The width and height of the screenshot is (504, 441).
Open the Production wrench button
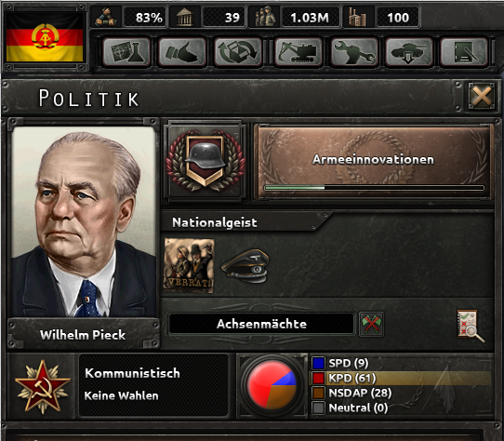click(354, 52)
